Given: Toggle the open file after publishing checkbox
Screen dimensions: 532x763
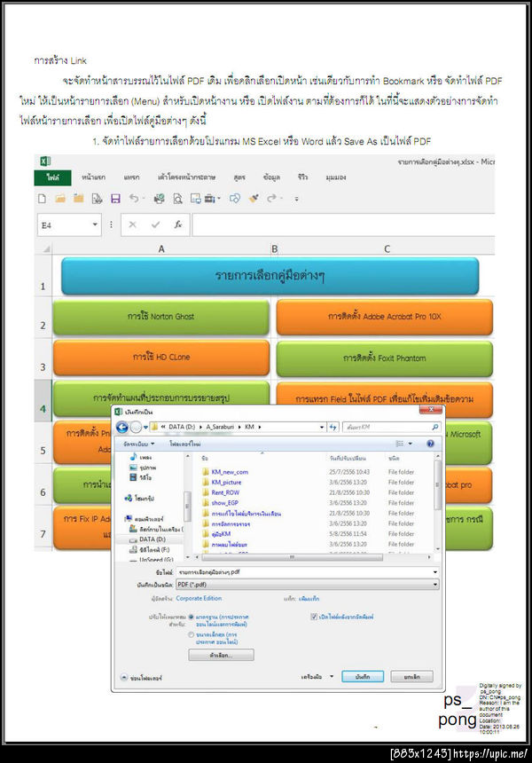Looking at the screenshot, I should point(314,617).
